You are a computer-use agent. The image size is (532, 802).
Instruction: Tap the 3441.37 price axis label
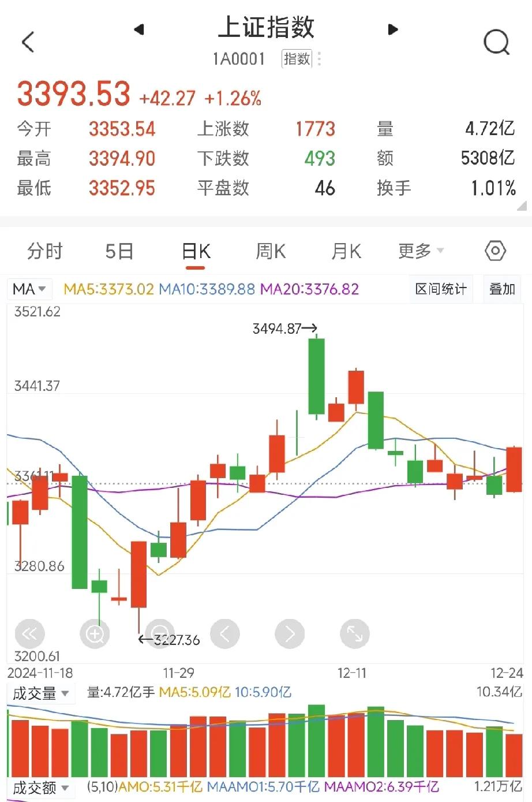[37, 386]
